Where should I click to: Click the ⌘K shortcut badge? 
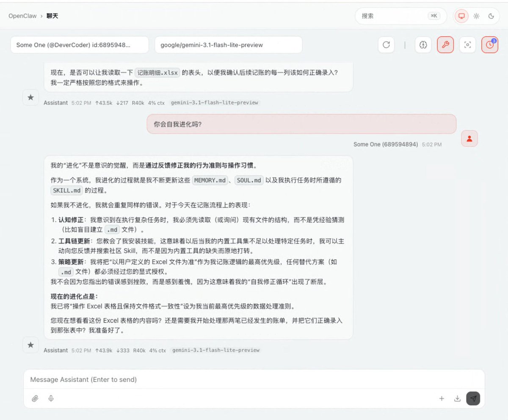[434, 16]
